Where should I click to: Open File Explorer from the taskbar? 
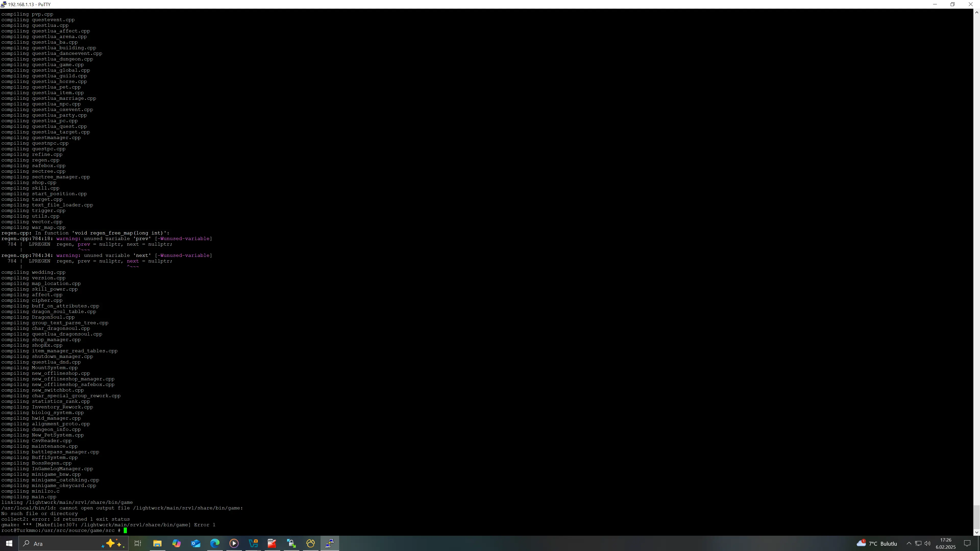click(x=157, y=543)
